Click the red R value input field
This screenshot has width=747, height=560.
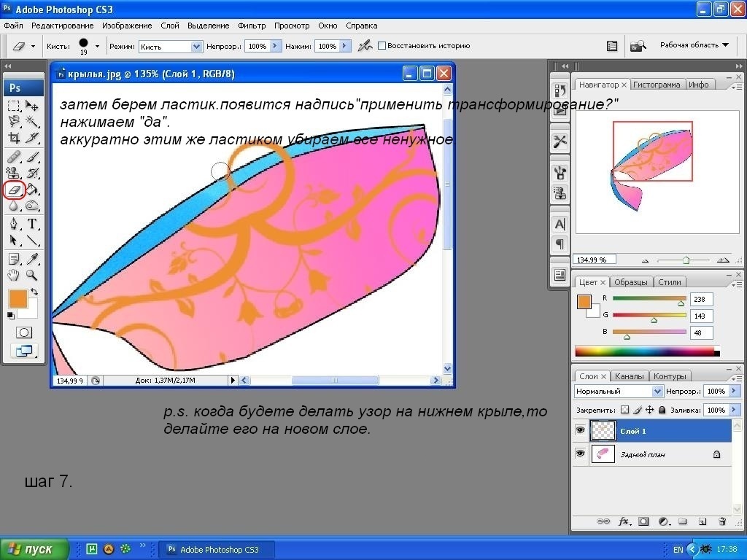[x=701, y=299]
